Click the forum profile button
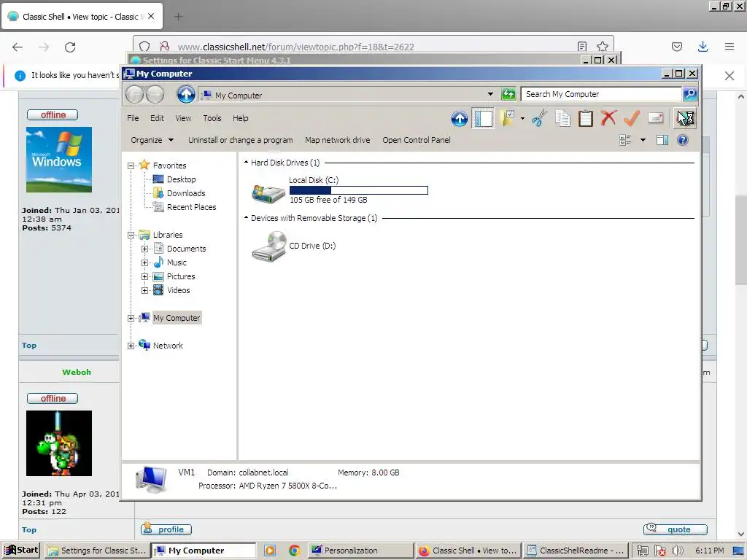The height and width of the screenshot is (560, 747). pos(166,529)
